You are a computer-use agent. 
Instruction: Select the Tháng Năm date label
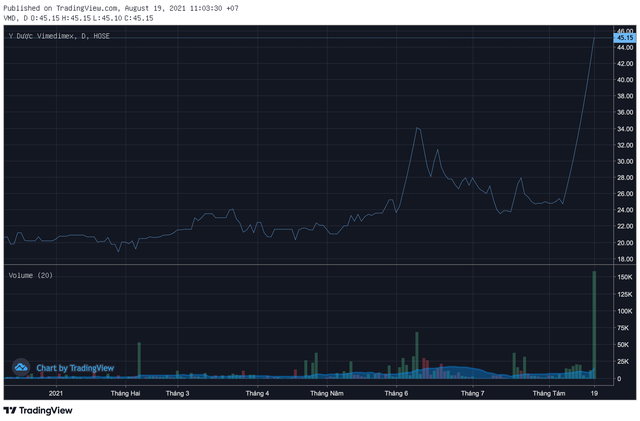click(x=327, y=393)
